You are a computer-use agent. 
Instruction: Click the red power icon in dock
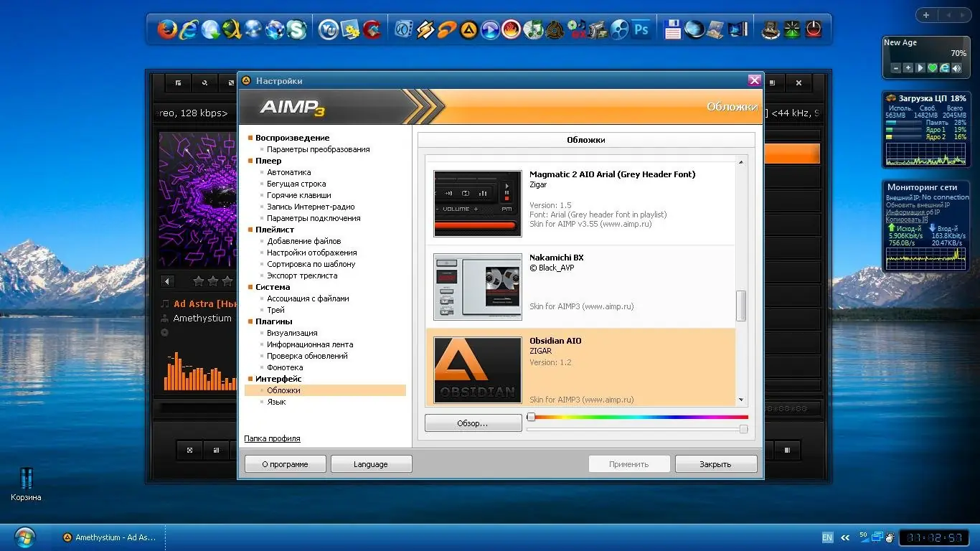pos(813,29)
